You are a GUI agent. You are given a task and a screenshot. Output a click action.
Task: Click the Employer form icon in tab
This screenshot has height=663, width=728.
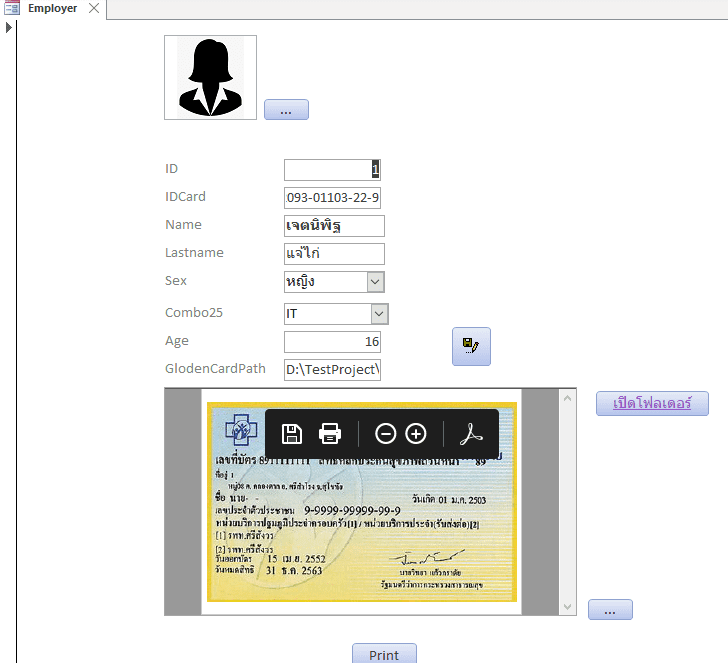coord(12,8)
